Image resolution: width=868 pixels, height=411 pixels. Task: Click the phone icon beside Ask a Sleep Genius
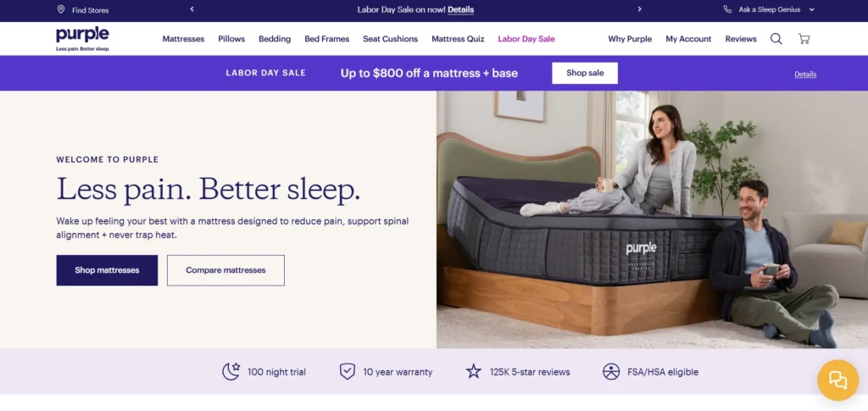point(727,9)
